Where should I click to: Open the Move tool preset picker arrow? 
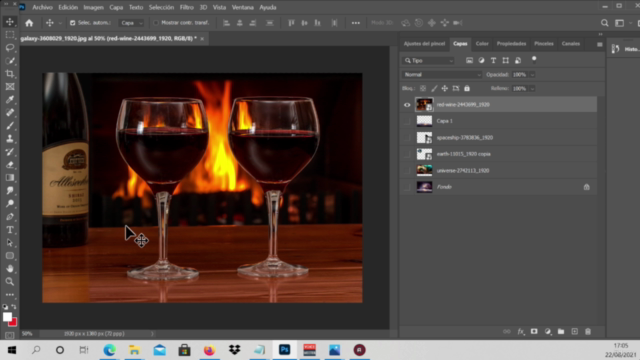point(60,23)
